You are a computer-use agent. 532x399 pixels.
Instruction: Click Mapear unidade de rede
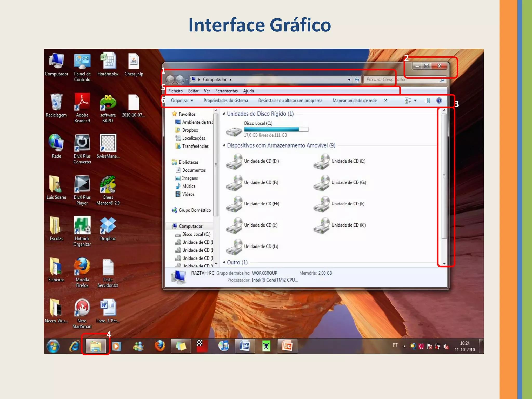click(x=355, y=101)
